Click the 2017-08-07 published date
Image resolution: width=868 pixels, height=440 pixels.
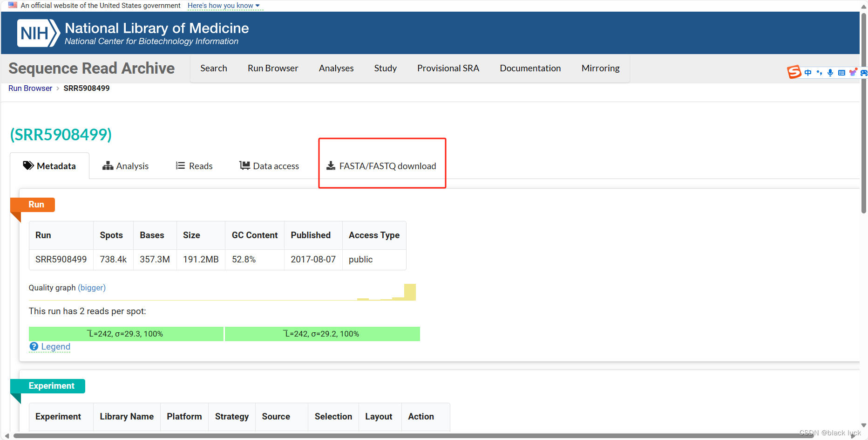click(313, 259)
